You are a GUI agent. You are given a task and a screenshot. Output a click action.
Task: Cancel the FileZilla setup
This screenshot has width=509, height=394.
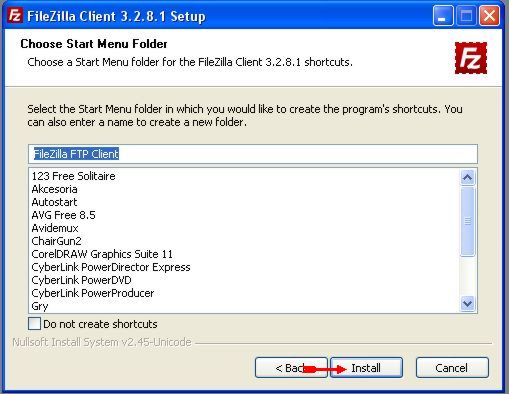(x=452, y=368)
